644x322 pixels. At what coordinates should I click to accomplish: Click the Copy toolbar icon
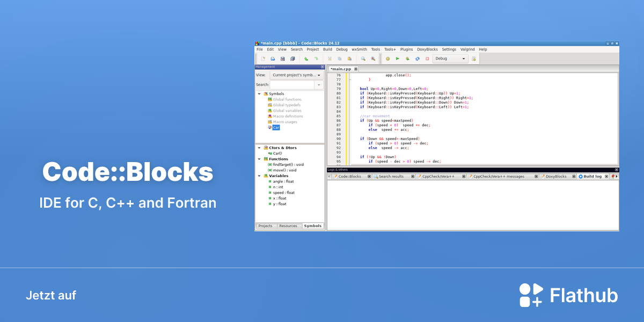coord(340,58)
